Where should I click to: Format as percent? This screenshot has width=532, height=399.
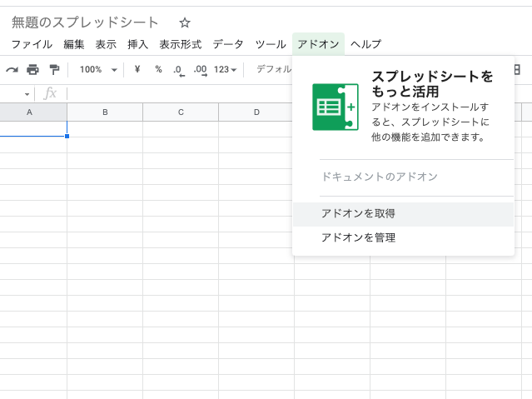tap(158, 69)
